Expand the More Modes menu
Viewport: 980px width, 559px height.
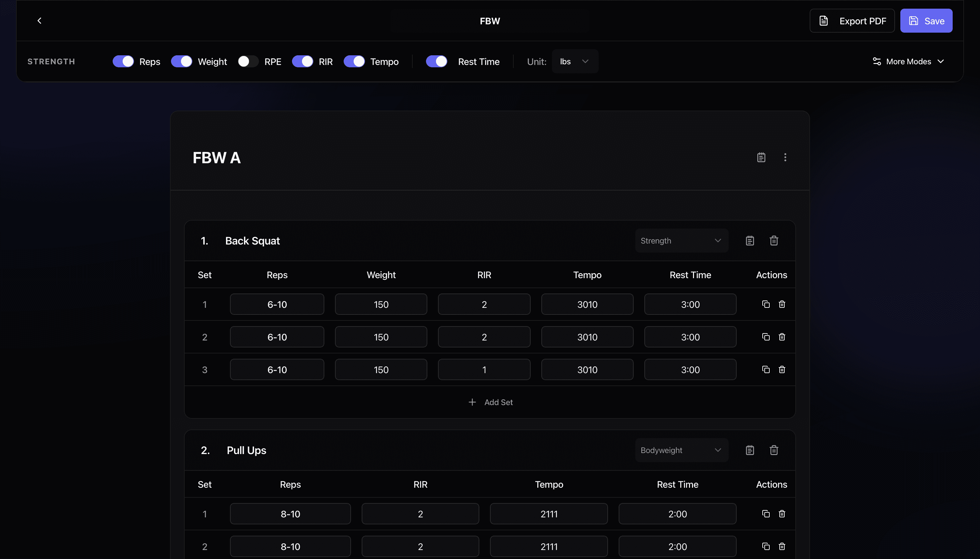click(x=908, y=61)
